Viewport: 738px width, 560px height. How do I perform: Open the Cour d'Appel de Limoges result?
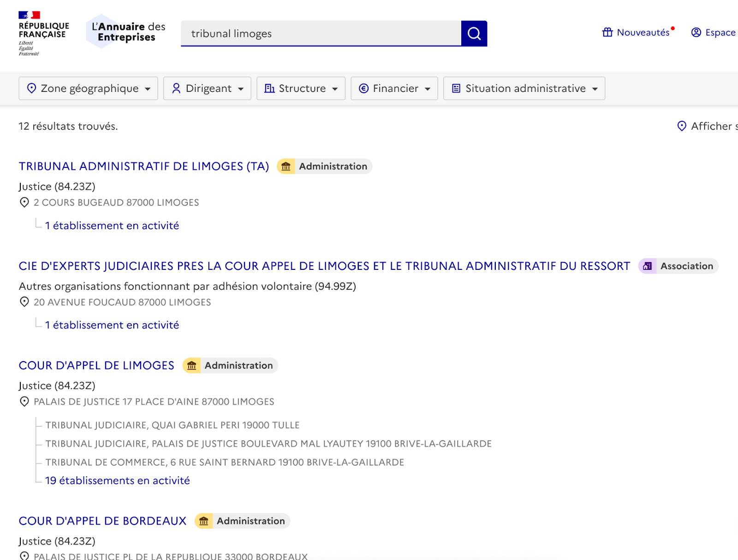tap(96, 365)
